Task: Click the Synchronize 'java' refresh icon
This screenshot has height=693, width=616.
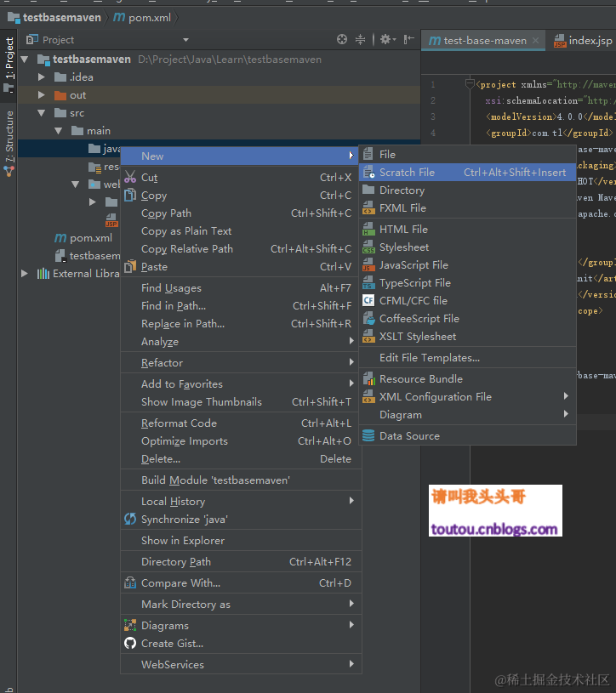Action: pos(130,519)
